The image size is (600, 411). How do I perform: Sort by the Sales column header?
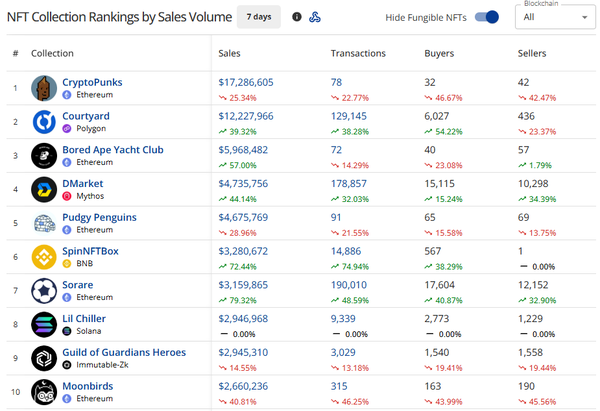229,54
